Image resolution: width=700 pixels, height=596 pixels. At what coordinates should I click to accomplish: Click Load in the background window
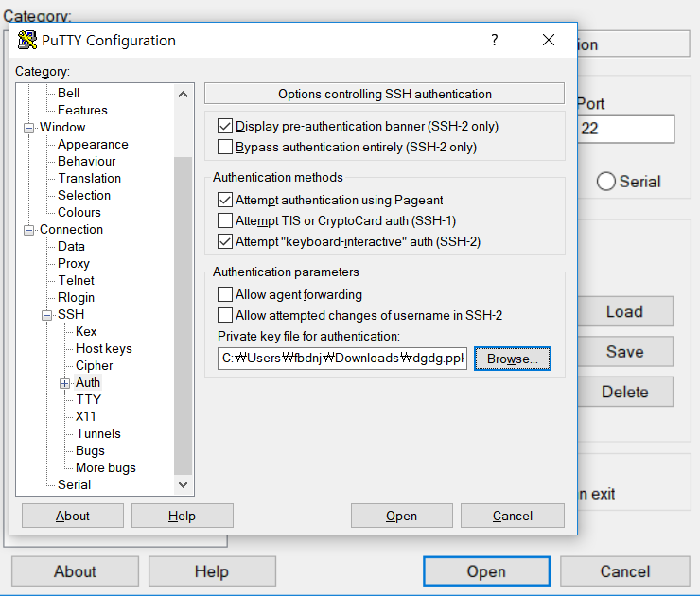[x=625, y=311]
